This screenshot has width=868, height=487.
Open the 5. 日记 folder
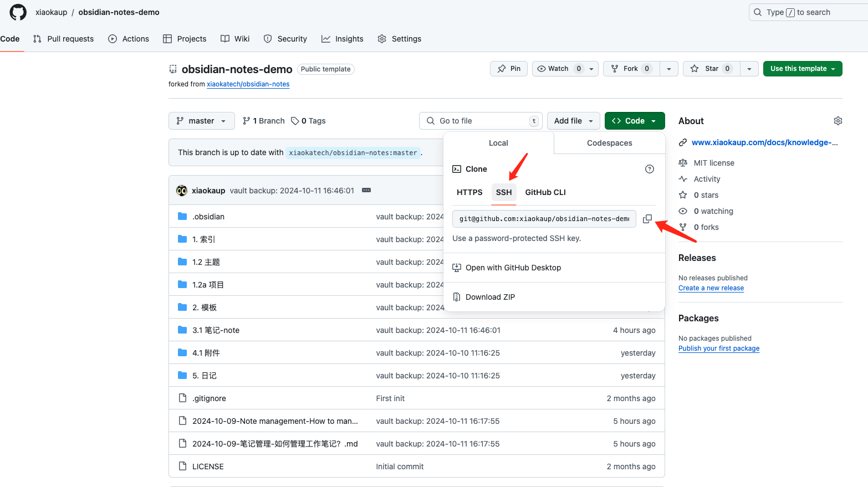(205, 376)
